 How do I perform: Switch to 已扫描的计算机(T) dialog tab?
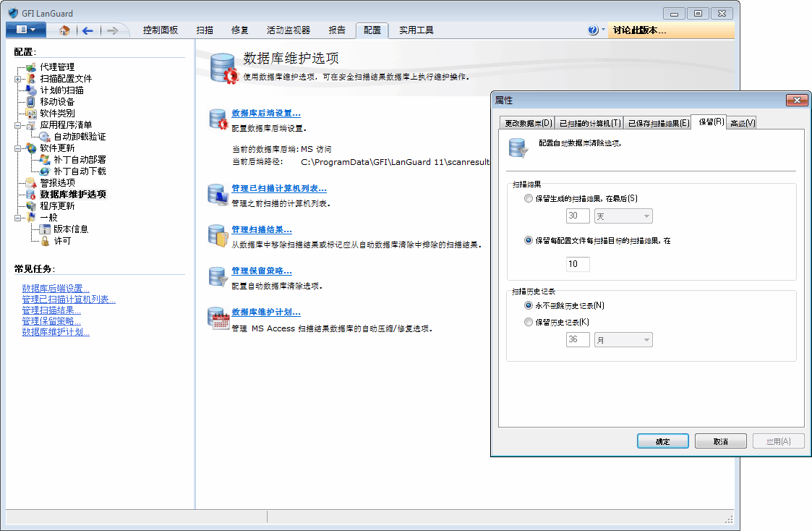[x=589, y=123]
